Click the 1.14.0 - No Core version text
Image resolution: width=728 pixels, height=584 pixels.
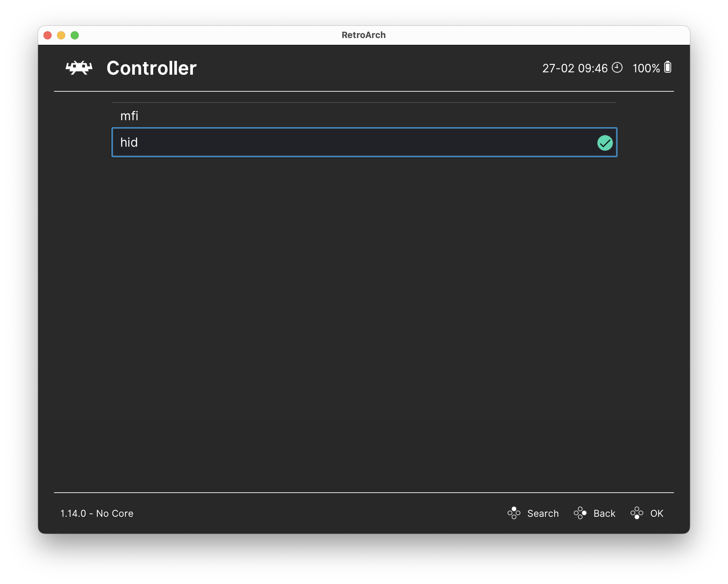click(x=97, y=513)
